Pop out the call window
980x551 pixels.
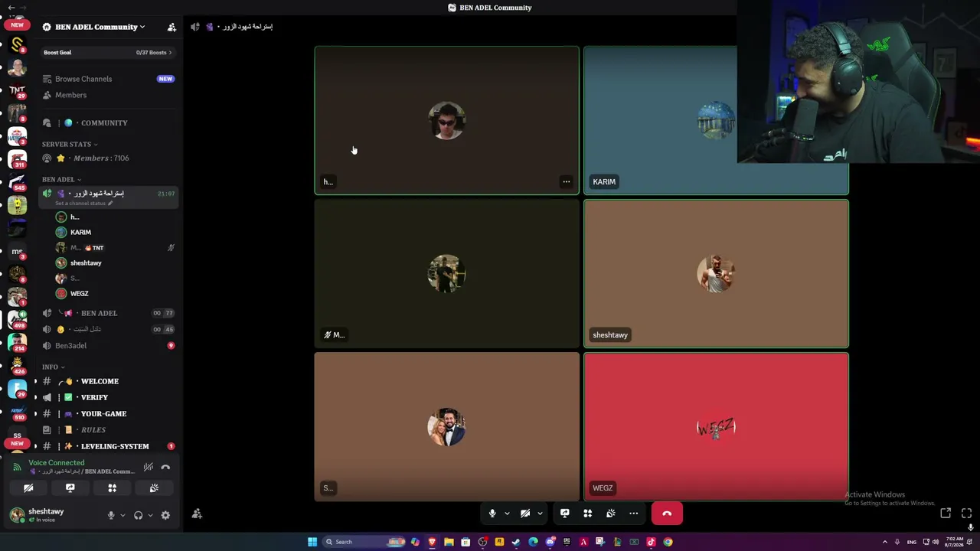click(x=946, y=514)
